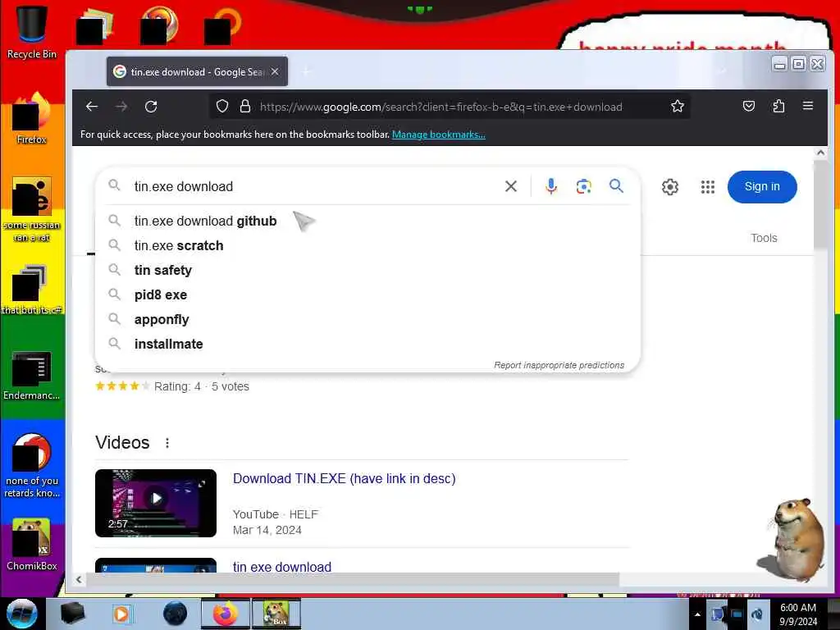Show hidden system tray icons
The height and width of the screenshot is (630, 840).
tap(697, 614)
